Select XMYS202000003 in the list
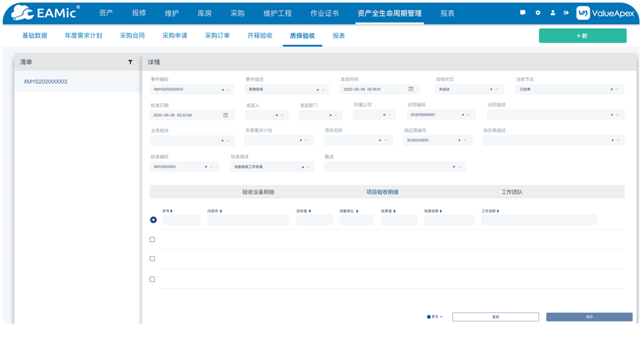The width and height of the screenshot is (644, 340). 45,81
